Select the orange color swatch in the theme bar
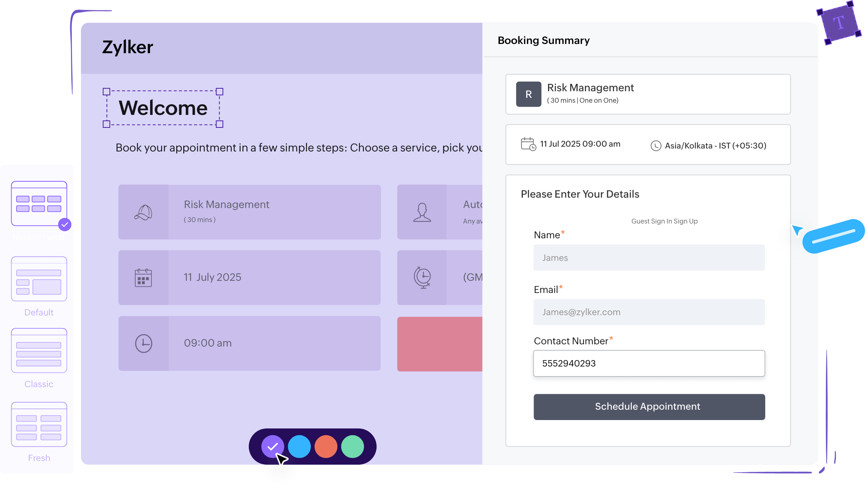The width and height of the screenshot is (868, 498). pyautogui.click(x=326, y=446)
